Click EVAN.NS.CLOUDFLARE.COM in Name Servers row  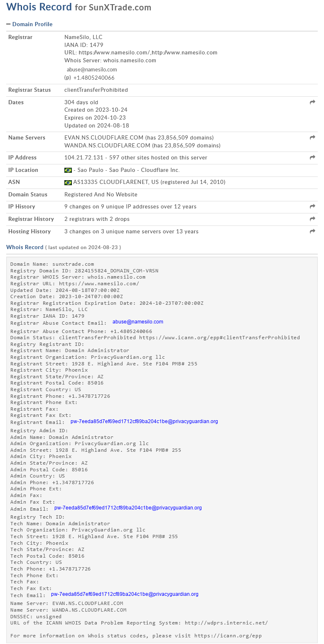(x=104, y=137)
